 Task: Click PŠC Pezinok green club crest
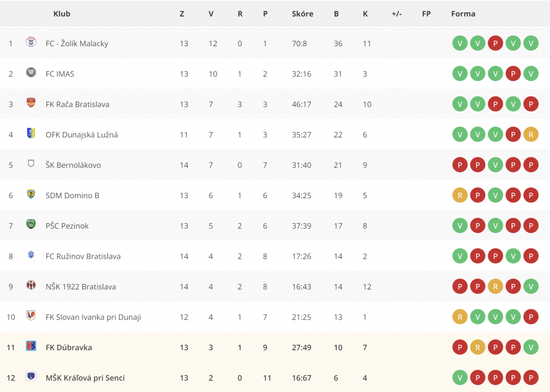31,224
